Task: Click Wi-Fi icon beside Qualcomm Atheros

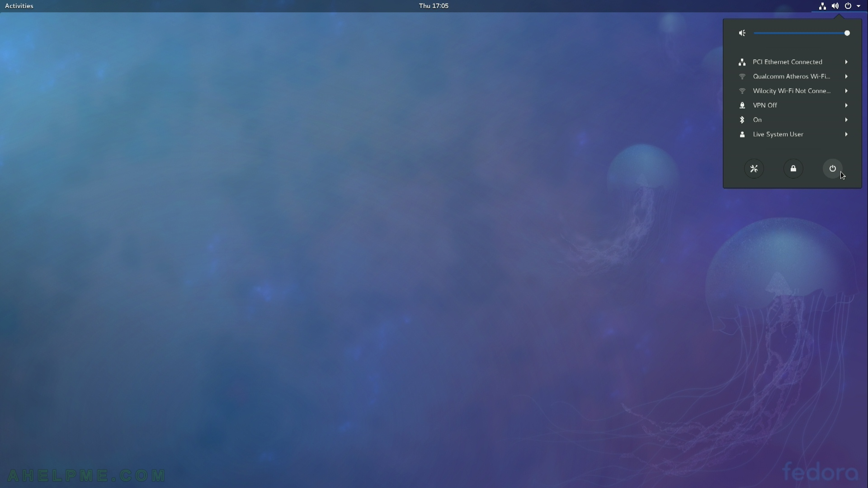Action: [x=742, y=76]
